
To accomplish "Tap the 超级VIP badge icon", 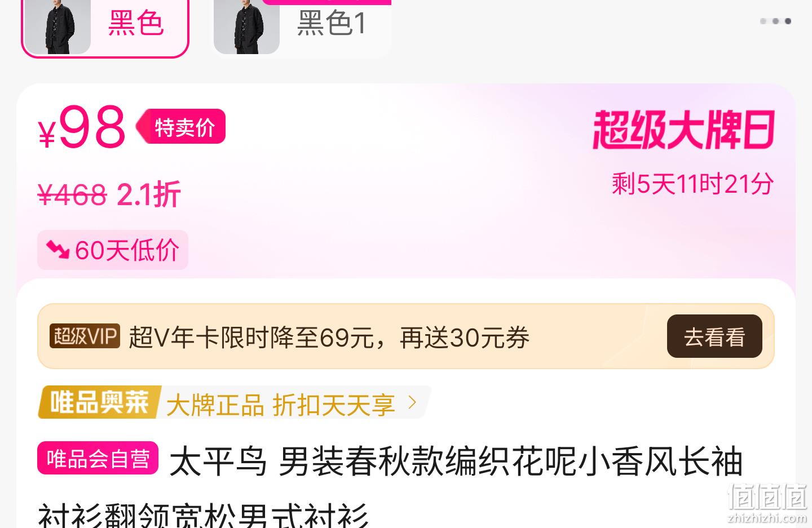I will tap(85, 336).
